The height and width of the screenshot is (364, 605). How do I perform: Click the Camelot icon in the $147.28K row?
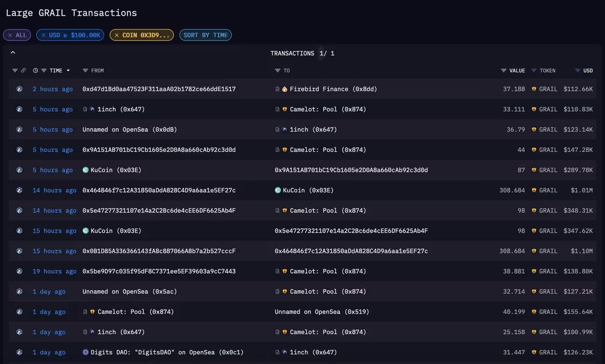pos(285,150)
